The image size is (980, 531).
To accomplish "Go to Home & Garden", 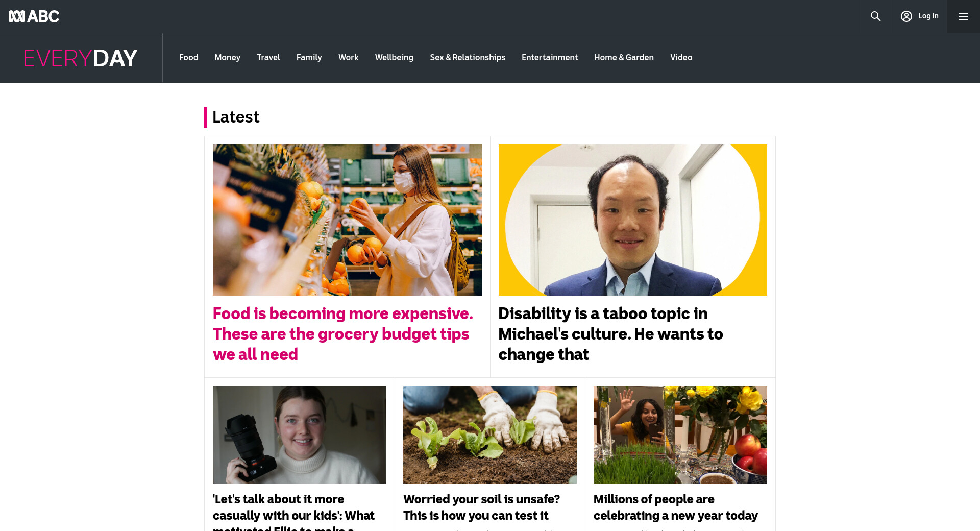I will tap(624, 58).
